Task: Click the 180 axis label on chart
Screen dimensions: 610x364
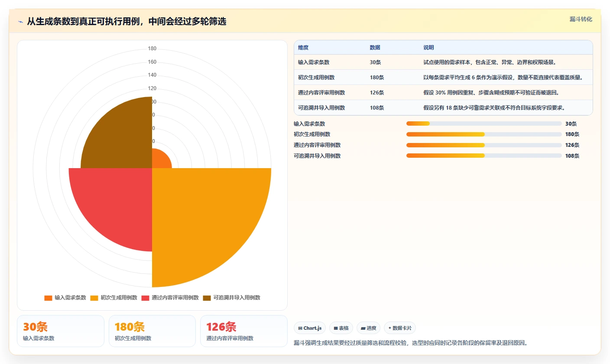Action: click(x=152, y=49)
